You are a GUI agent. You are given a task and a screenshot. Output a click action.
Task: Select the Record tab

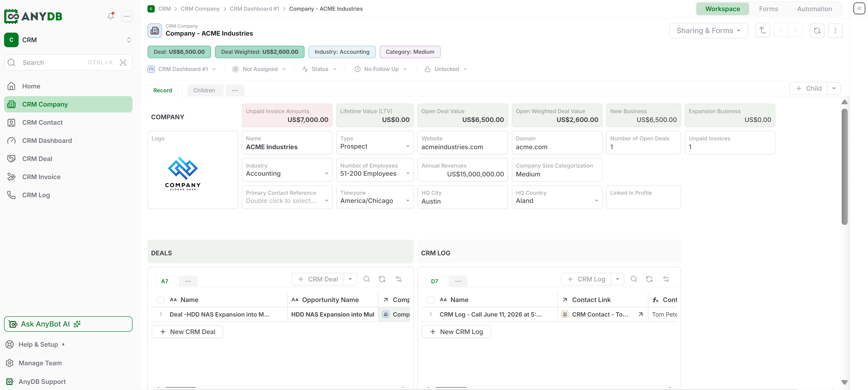pos(162,90)
